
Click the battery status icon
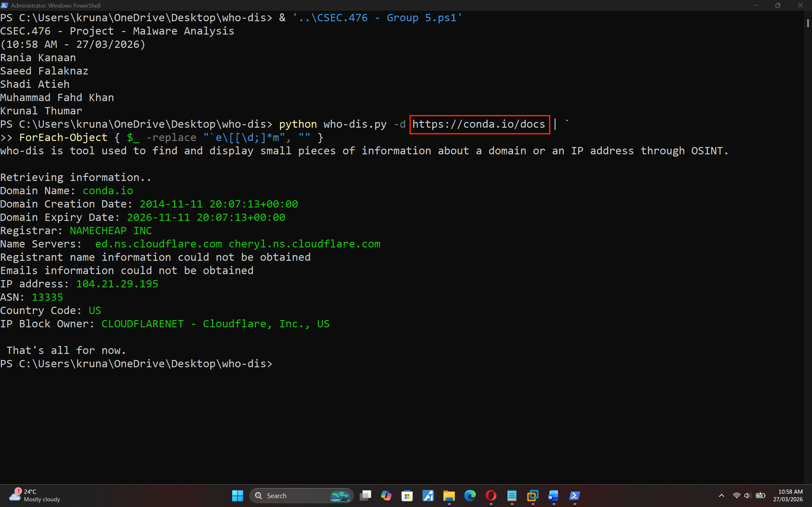pos(760,495)
